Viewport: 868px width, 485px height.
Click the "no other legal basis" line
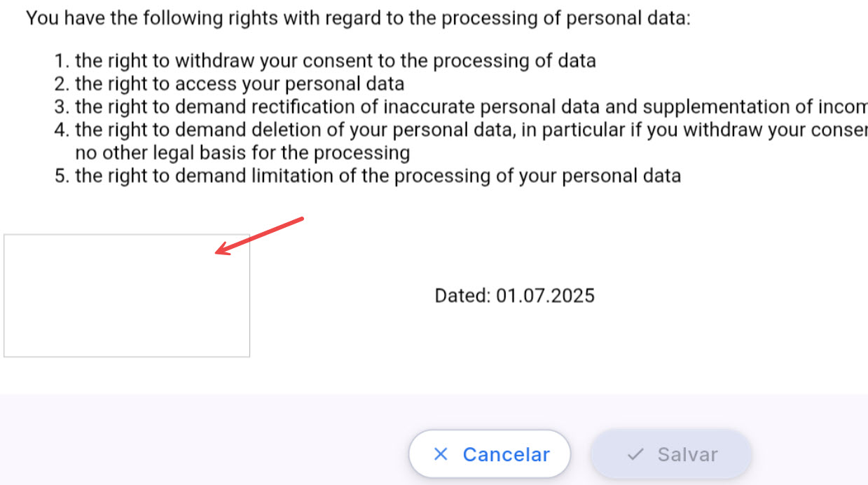(242, 152)
